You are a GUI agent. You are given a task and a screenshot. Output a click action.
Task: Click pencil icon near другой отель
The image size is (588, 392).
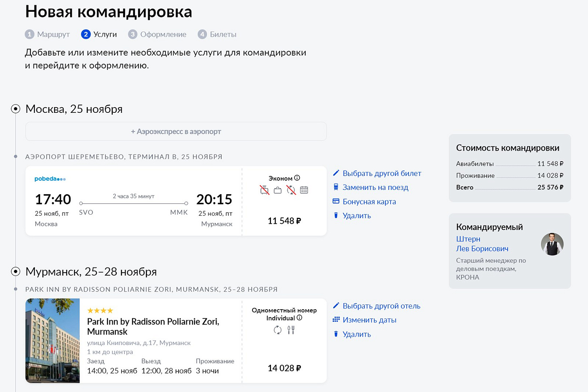point(336,305)
